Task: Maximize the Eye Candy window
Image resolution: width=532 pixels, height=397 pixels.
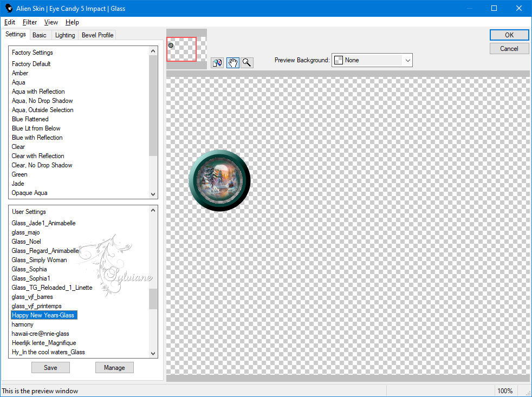Action: coord(494,8)
